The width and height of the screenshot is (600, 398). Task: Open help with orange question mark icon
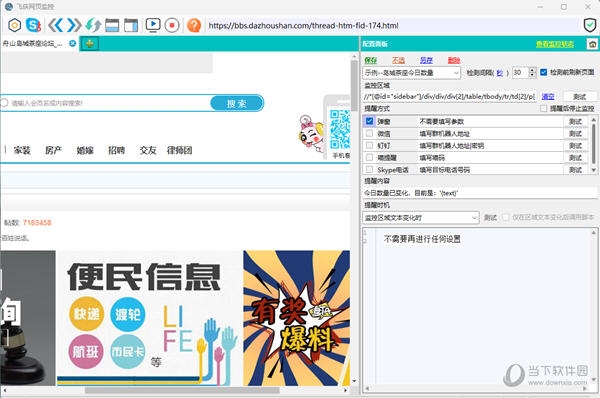pyautogui.click(x=194, y=25)
